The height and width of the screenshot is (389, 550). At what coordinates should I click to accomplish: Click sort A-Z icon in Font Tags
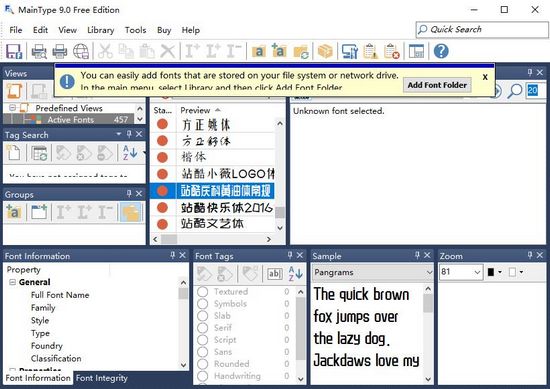click(x=295, y=273)
